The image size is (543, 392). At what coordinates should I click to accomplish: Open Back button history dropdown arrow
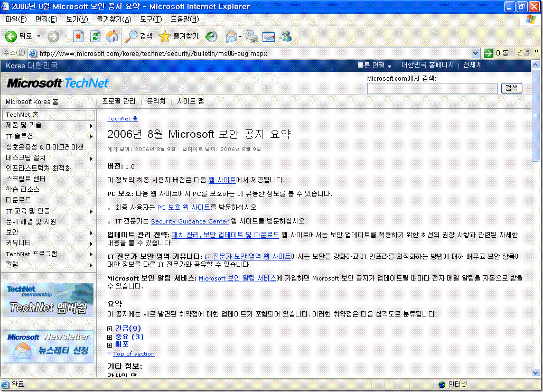point(39,36)
